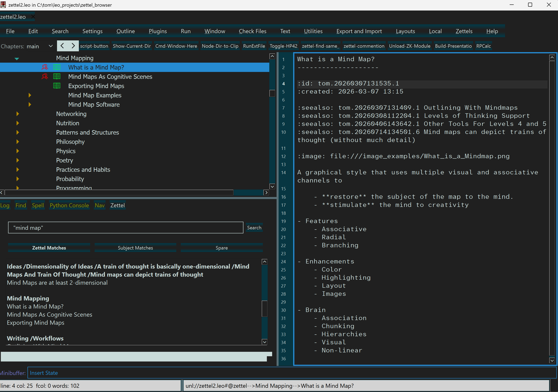
Task: Click the outline pane scroll-left arrow
Action: click(2, 193)
